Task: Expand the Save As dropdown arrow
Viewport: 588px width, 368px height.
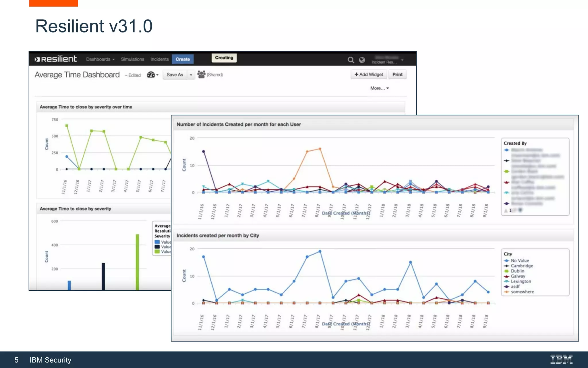Action: 191,75
